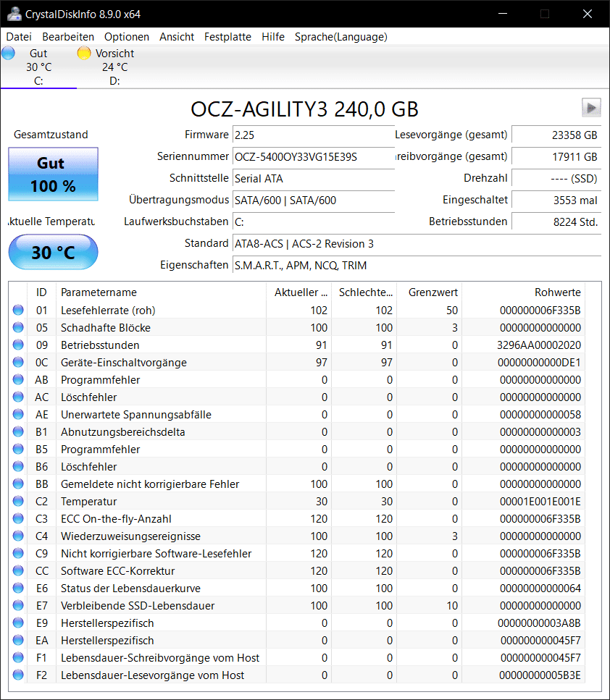The height and width of the screenshot is (700, 610).
Task: Select the Unerwartete Spannungsabfälle row
Action: pyautogui.click(x=297, y=414)
